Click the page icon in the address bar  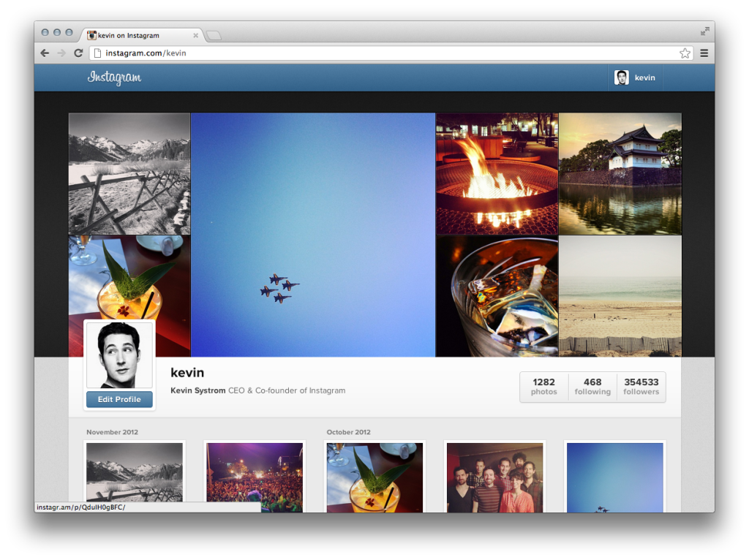click(98, 53)
